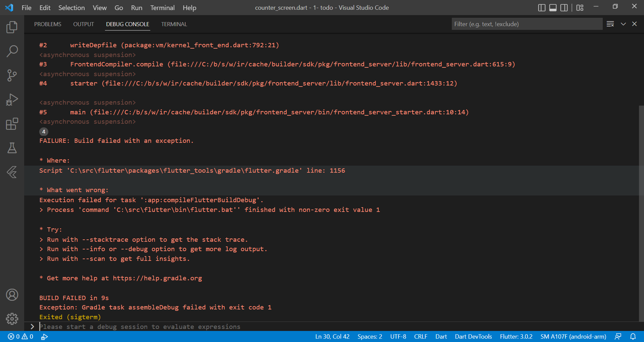Toggle panel layout icon

[x=553, y=8]
